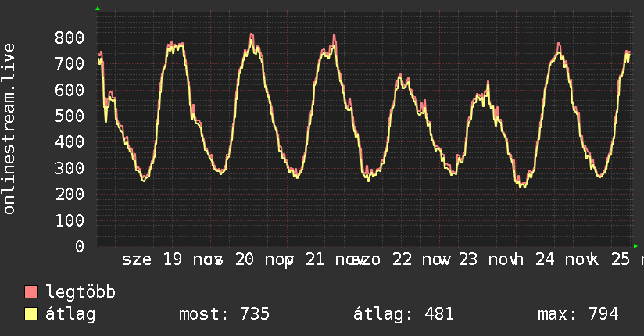Screen dimensions: 644x336
Task: Click the 'most: 735' value
Action: pyautogui.click(x=224, y=314)
